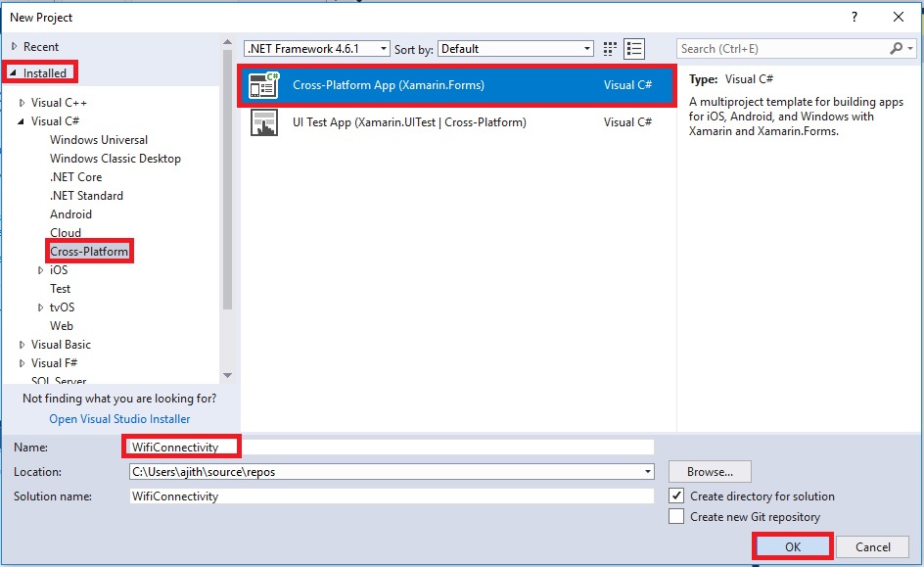Expand the Visual Basic node

[x=22, y=345]
